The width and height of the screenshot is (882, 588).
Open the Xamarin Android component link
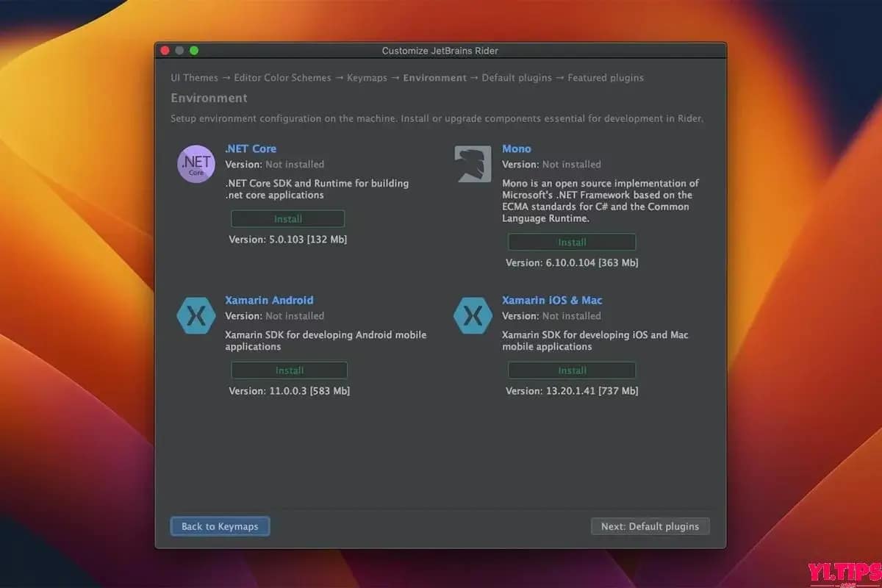269,300
